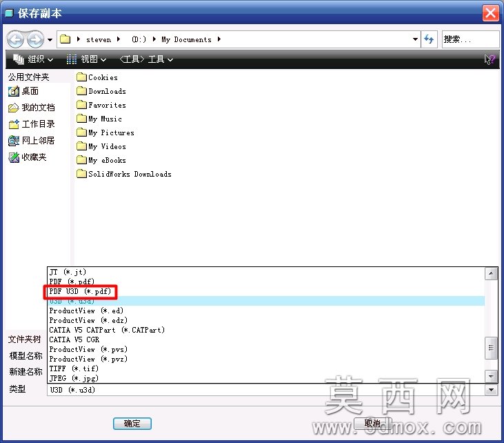Click the context help cursor icon

[x=490, y=59]
